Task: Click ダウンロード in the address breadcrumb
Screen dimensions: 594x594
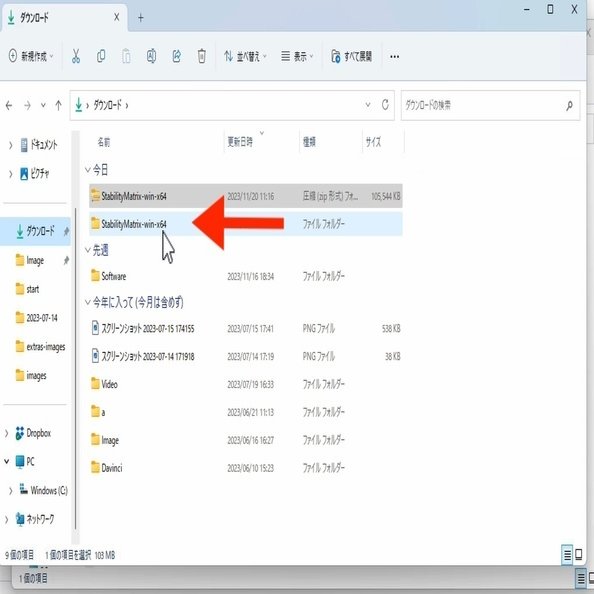Action: coord(108,105)
